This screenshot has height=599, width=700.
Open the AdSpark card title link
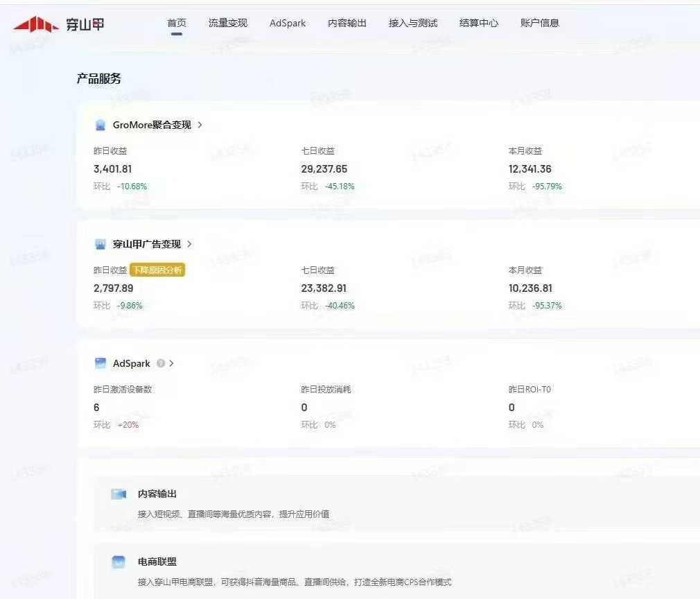point(131,363)
